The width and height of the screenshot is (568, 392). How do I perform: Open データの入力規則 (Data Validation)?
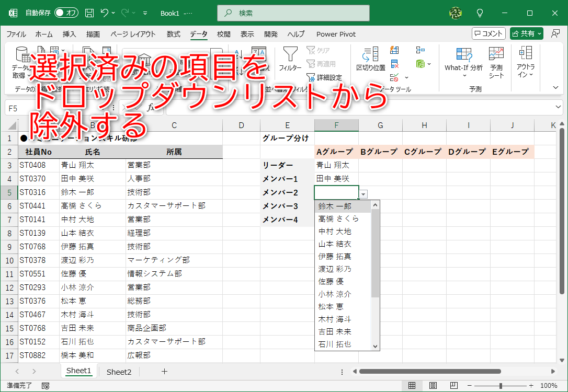pos(394,77)
